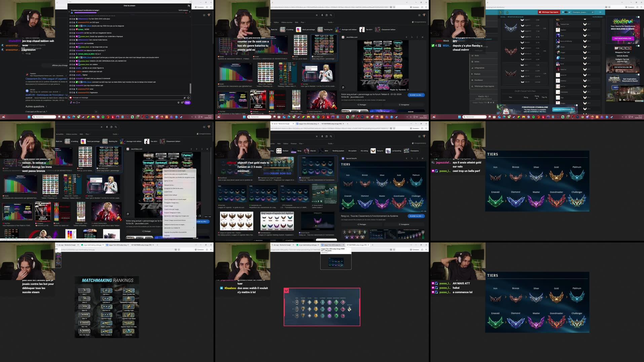The image size is (644, 362).
Task: Click the emote smiley icon in Twitch chat
Action: (x=189, y=98)
